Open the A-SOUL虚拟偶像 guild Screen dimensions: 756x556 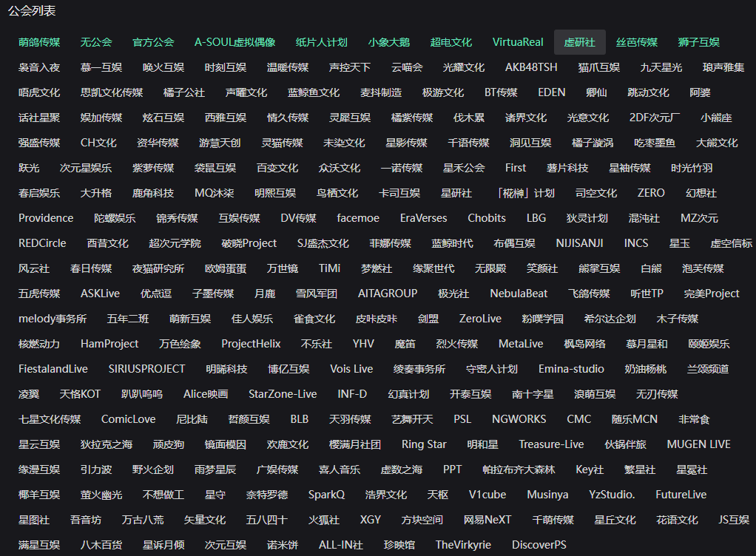tap(234, 42)
